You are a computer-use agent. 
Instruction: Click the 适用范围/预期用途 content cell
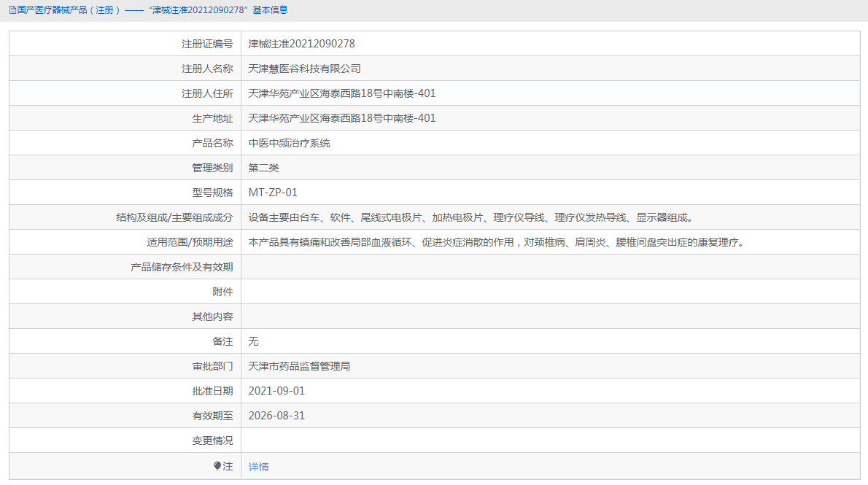[496, 241]
